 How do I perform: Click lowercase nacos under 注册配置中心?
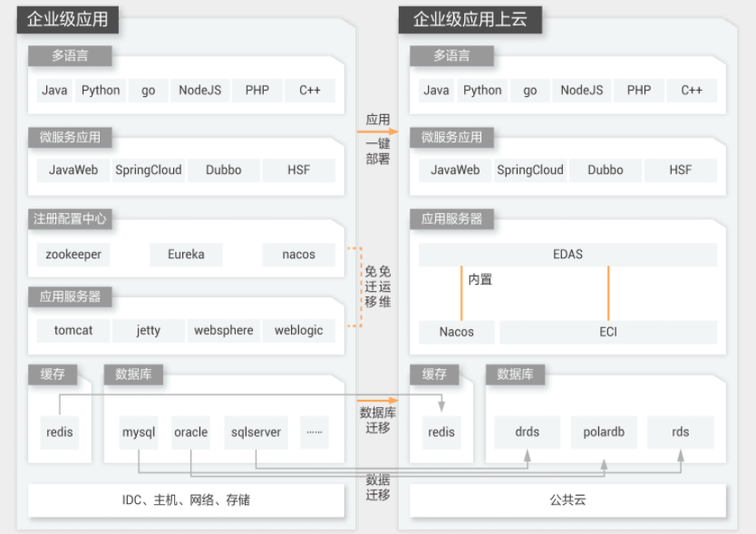pyautogui.click(x=299, y=255)
